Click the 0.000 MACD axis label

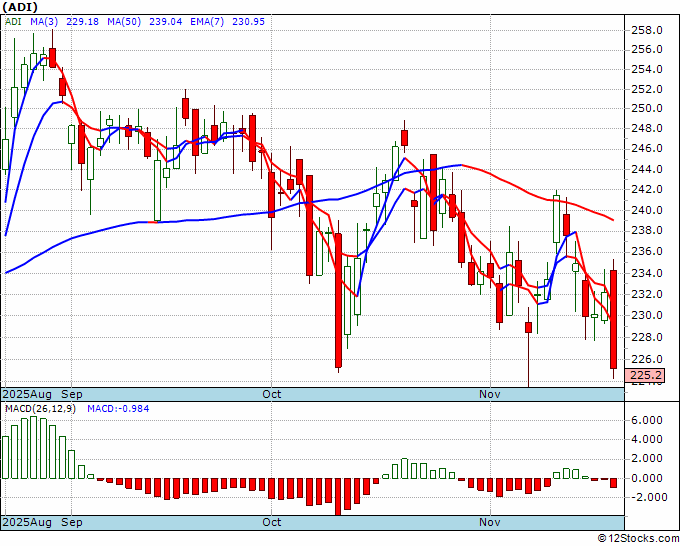647,478
